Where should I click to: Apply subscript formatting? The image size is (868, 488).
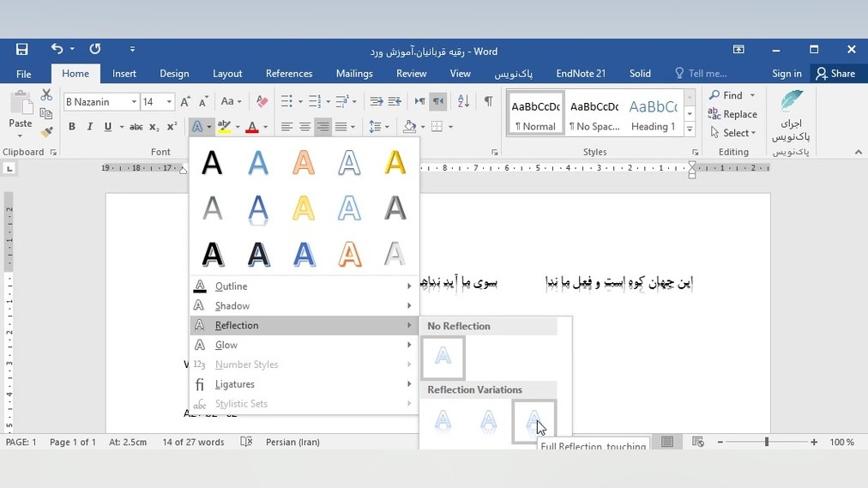coord(154,127)
